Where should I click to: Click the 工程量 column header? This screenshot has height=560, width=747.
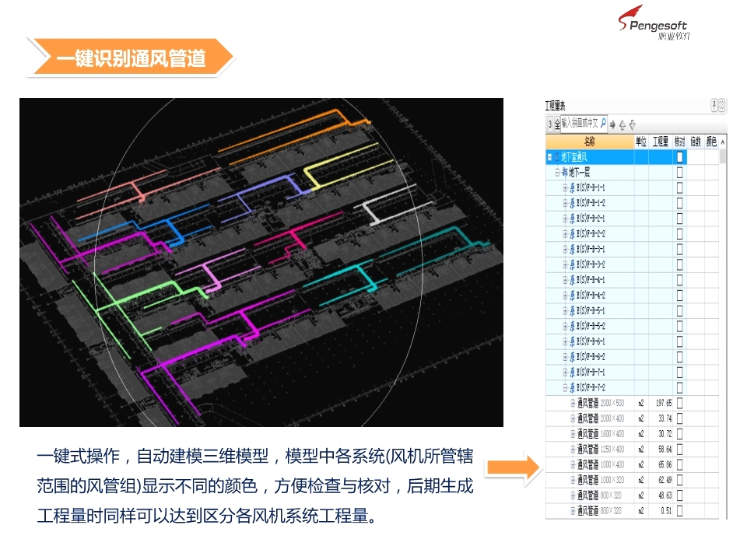(660, 141)
